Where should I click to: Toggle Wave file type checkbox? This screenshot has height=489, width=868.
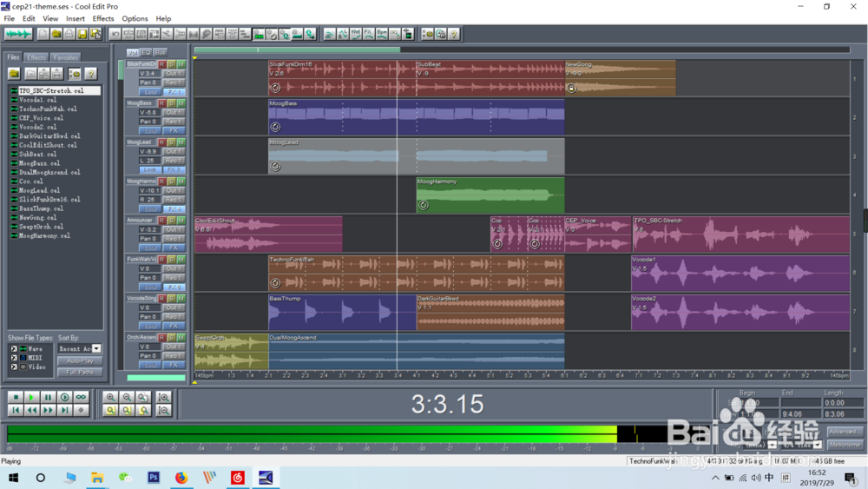pyautogui.click(x=14, y=349)
